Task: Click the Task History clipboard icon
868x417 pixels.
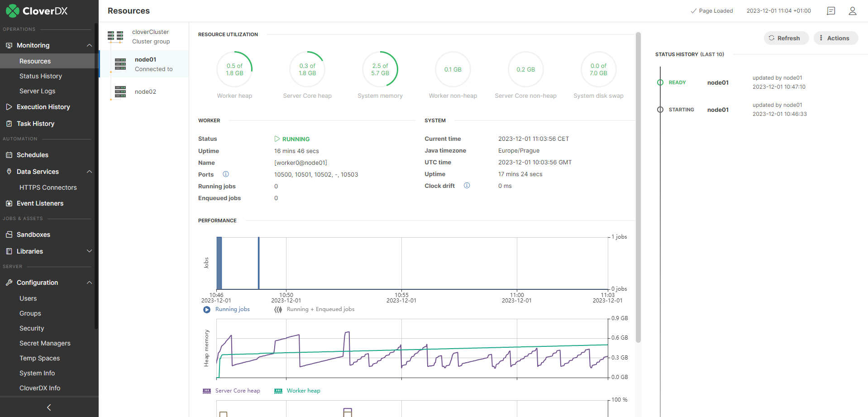Action: 9,124
